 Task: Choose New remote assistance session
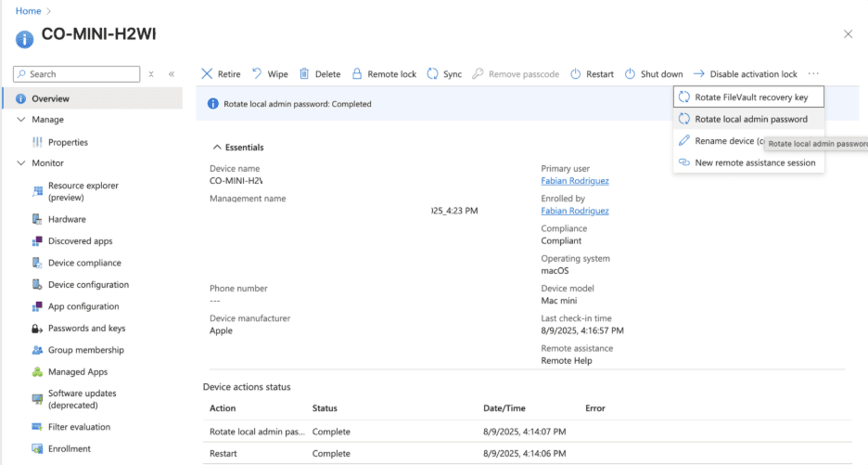[x=755, y=162]
